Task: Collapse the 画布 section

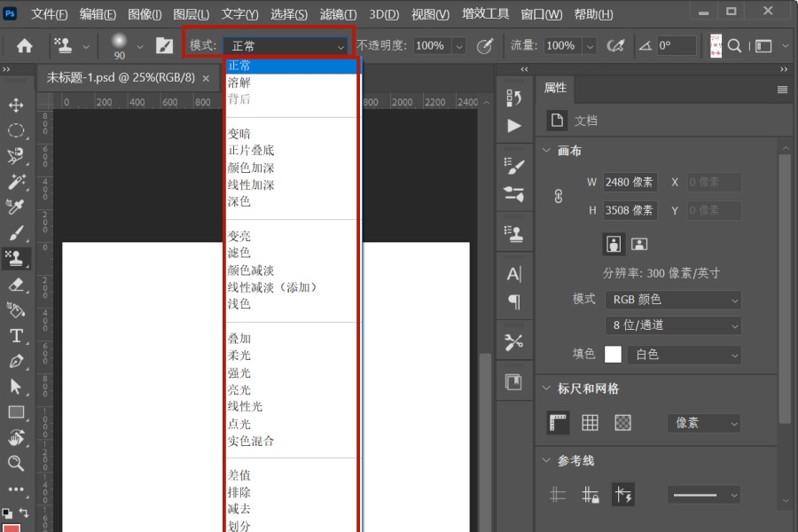Action: pyautogui.click(x=546, y=151)
